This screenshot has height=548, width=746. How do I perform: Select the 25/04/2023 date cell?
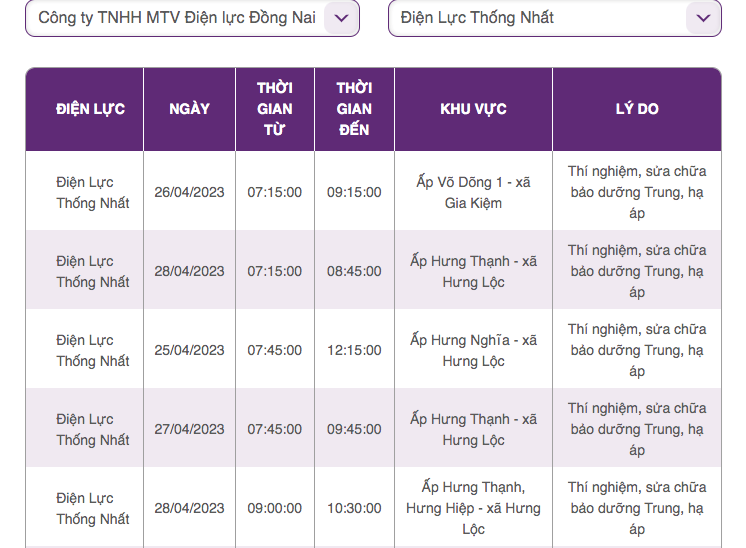[189, 350]
